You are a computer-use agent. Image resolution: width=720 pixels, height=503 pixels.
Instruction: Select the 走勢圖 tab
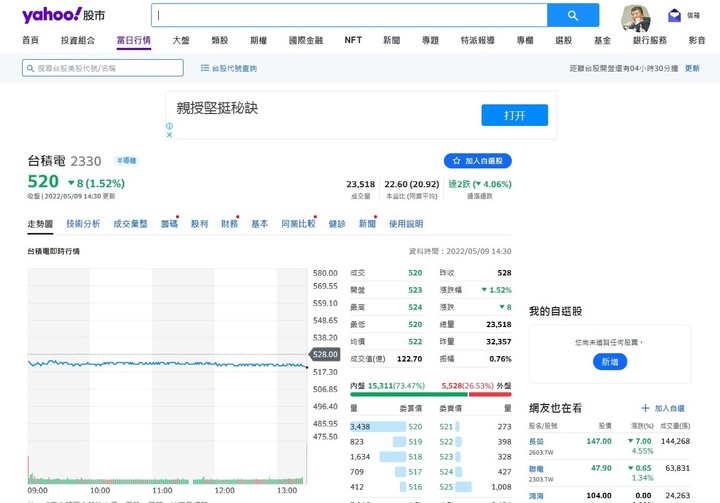tap(40, 224)
